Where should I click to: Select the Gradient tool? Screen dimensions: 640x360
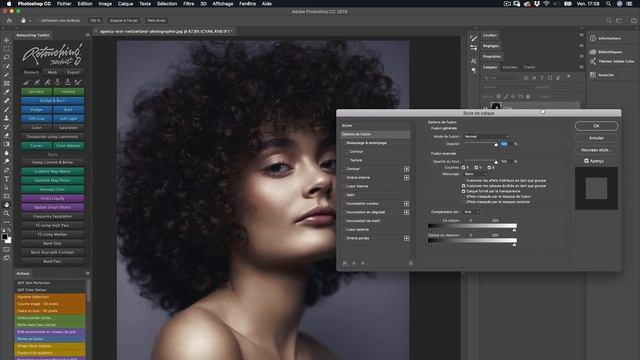pyautogui.click(x=7, y=144)
